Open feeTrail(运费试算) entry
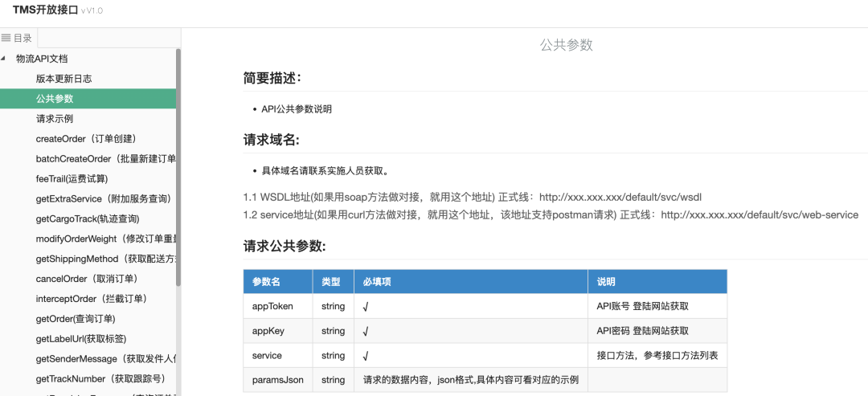 click(72, 178)
